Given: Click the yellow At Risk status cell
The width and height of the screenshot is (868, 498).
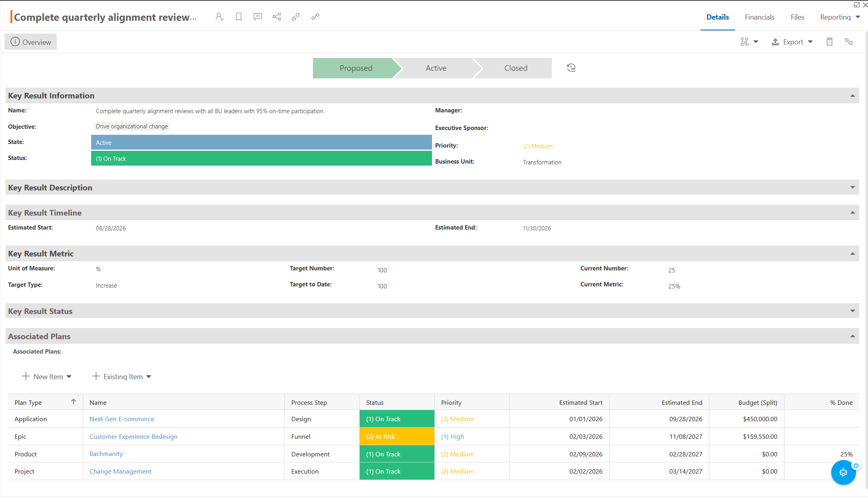Looking at the screenshot, I should pyautogui.click(x=397, y=436).
